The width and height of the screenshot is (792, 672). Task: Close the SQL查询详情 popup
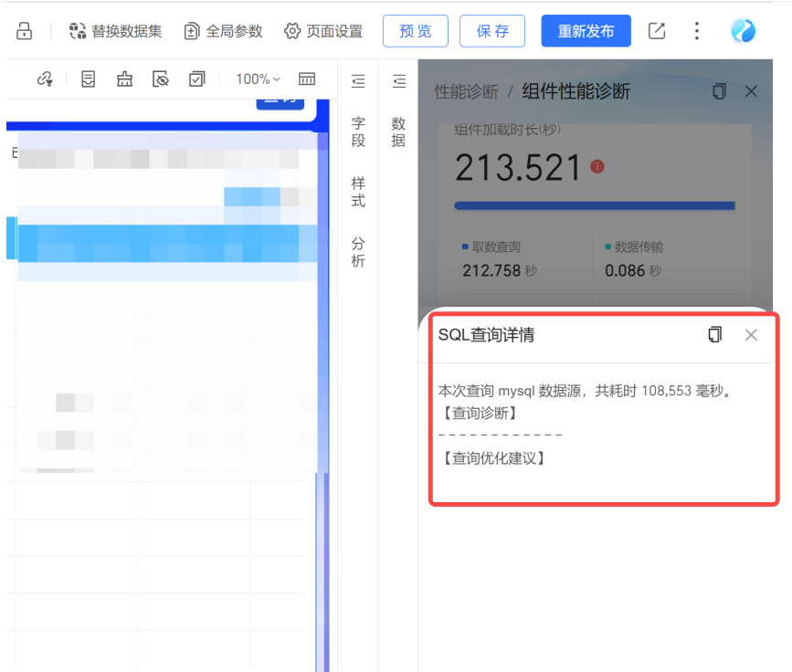pyautogui.click(x=751, y=335)
